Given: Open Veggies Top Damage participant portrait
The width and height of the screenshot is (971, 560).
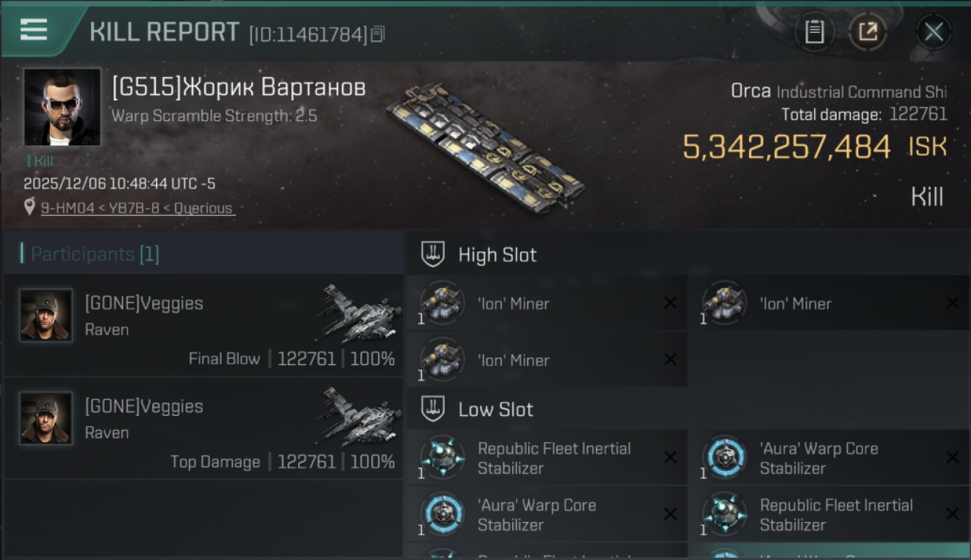Looking at the screenshot, I should coord(46,418).
